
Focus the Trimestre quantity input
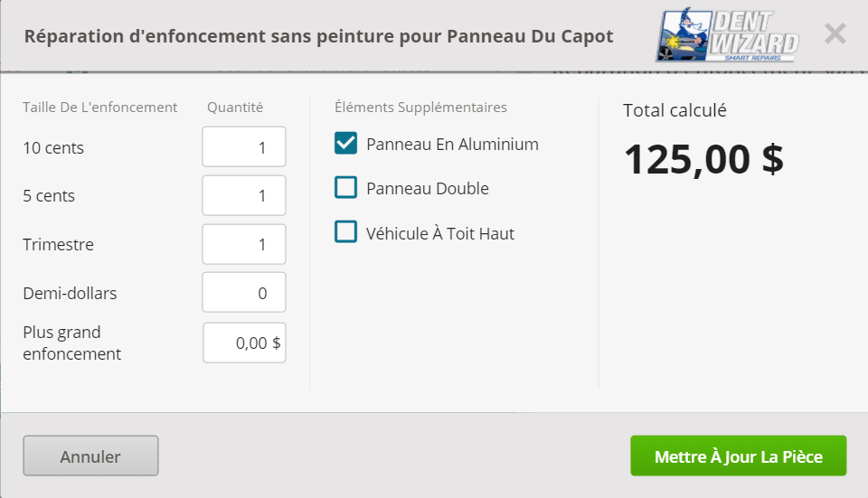point(244,244)
